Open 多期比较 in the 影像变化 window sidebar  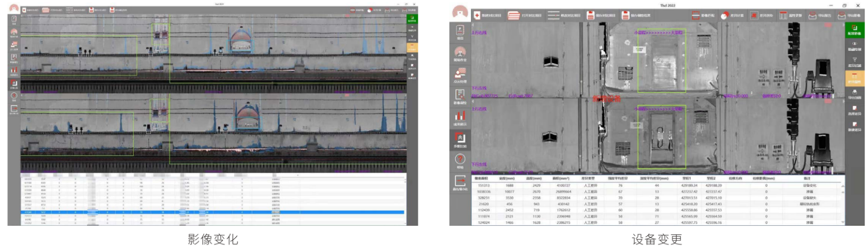pos(13,84)
